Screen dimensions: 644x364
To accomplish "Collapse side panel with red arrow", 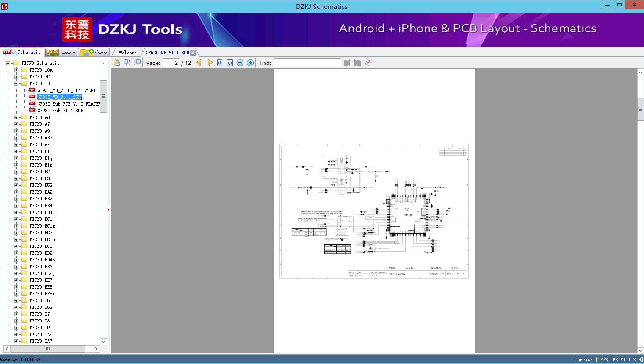I will tap(108, 210).
